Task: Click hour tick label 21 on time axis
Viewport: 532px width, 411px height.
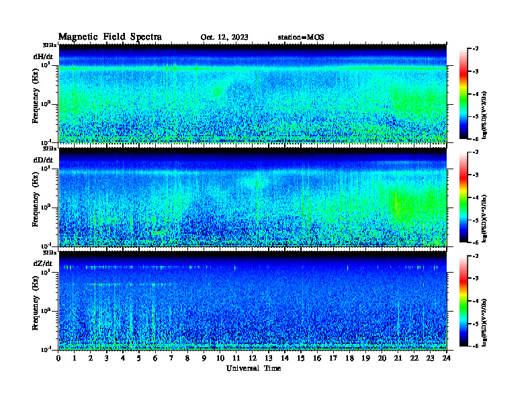Action: 398,359
